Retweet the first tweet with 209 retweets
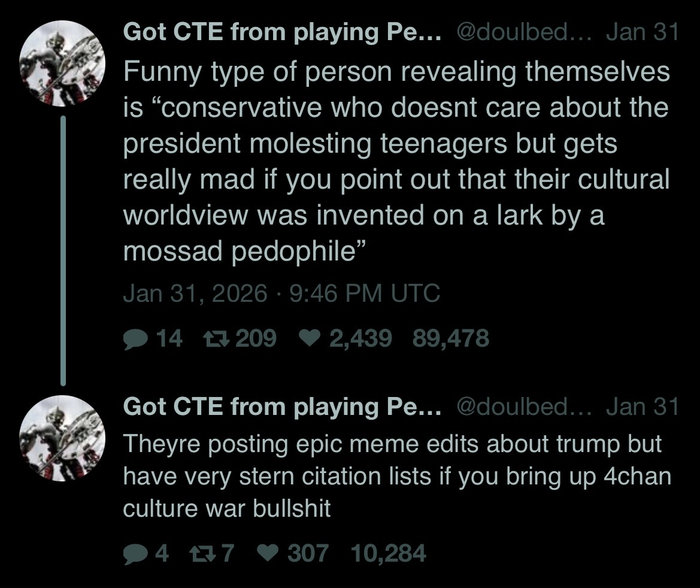 click(x=213, y=339)
